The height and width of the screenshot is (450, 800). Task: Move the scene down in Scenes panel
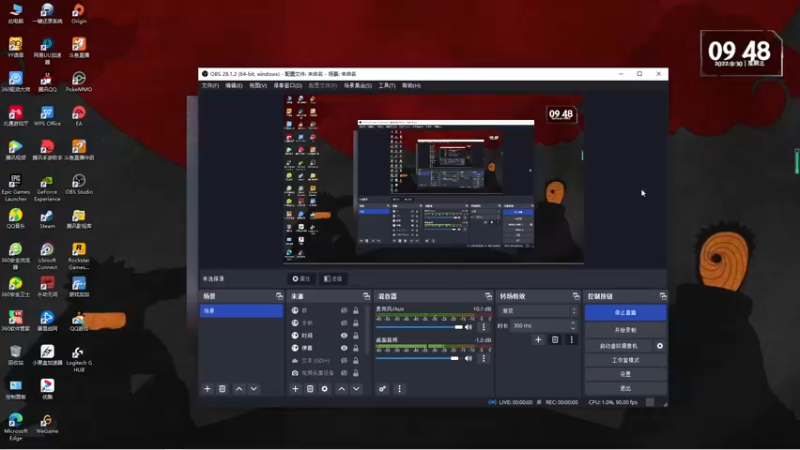(x=254, y=389)
